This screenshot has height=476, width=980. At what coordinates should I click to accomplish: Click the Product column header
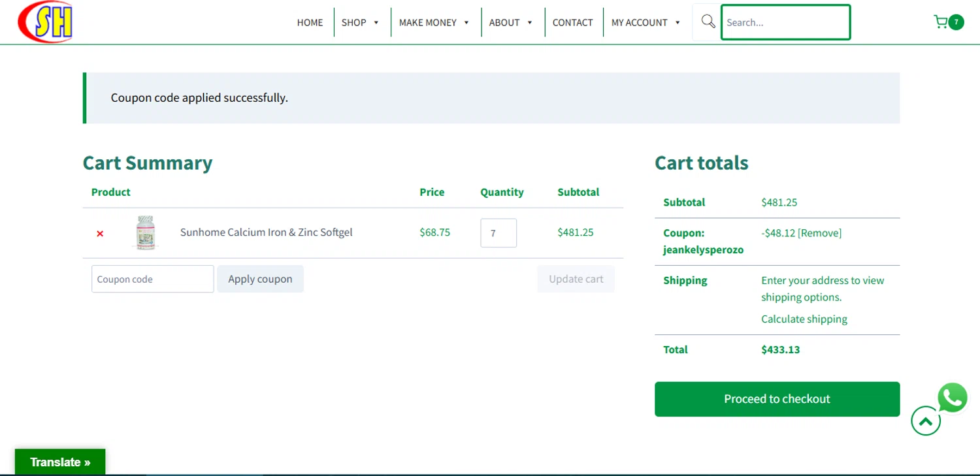pos(111,192)
